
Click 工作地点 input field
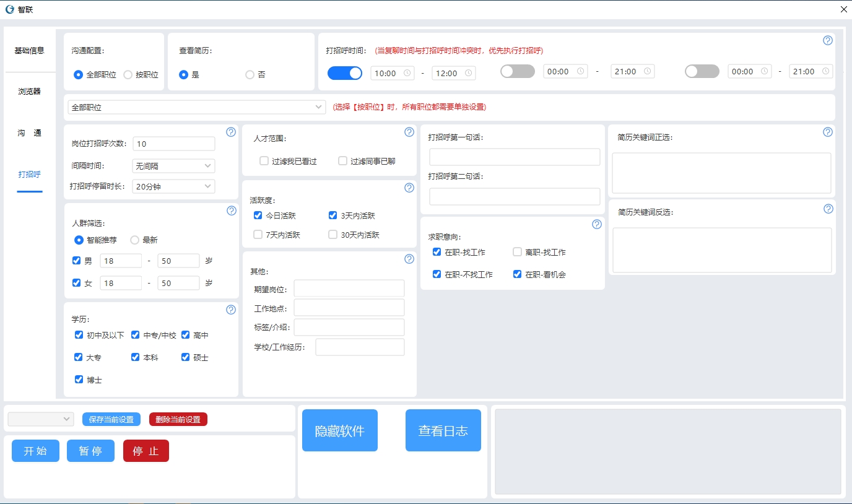pyautogui.click(x=349, y=308)
